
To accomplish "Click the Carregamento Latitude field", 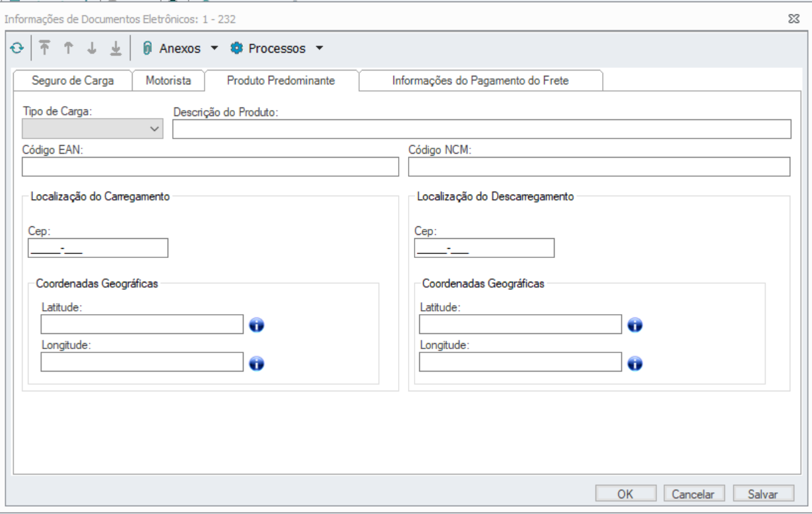I will [x=142, y=324].
